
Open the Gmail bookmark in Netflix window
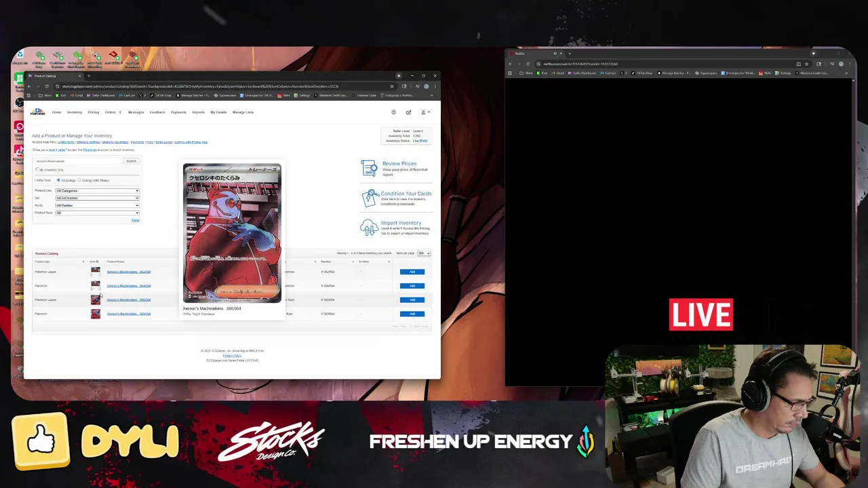click(557, 73)
